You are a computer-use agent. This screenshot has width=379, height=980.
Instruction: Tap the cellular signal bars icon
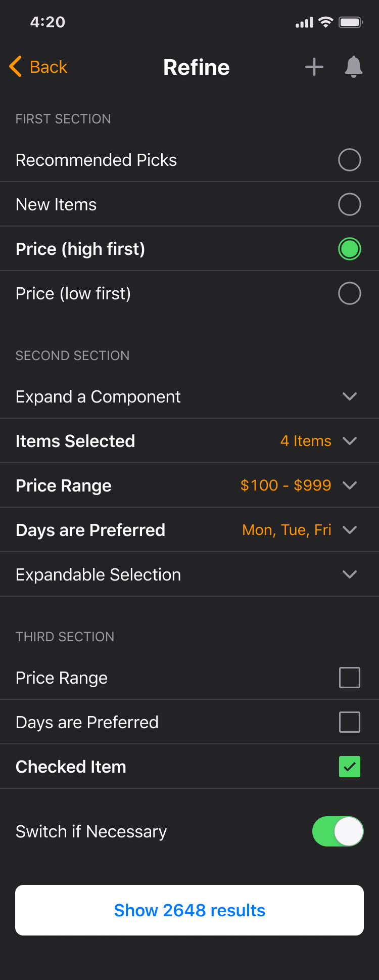(304, 22)
